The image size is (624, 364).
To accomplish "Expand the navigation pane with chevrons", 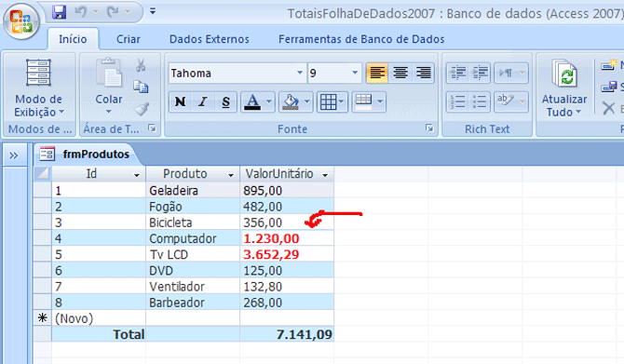I will point(14,155).
